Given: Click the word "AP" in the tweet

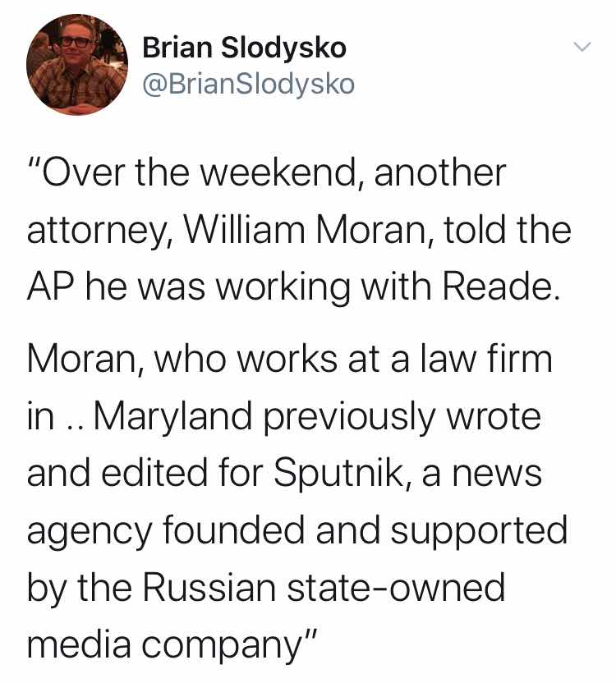Looking at the screenshot, I should (52, 287).
